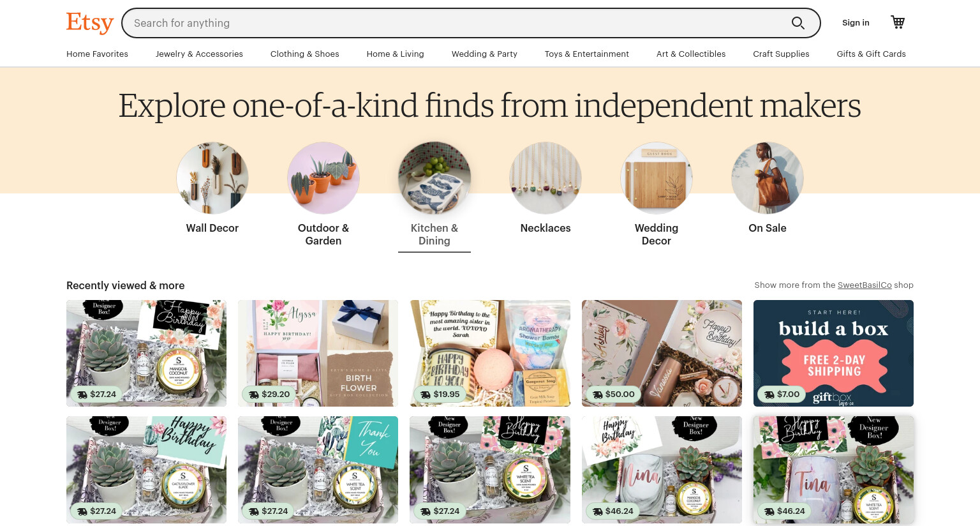
Task: Click the Sign in button
Action: point(856,23)
